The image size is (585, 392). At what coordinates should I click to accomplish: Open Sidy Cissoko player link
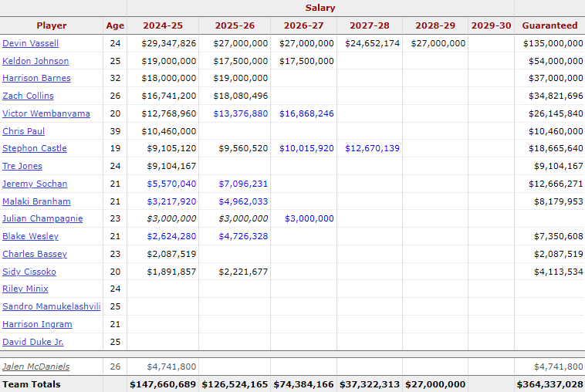click(29, 272)
